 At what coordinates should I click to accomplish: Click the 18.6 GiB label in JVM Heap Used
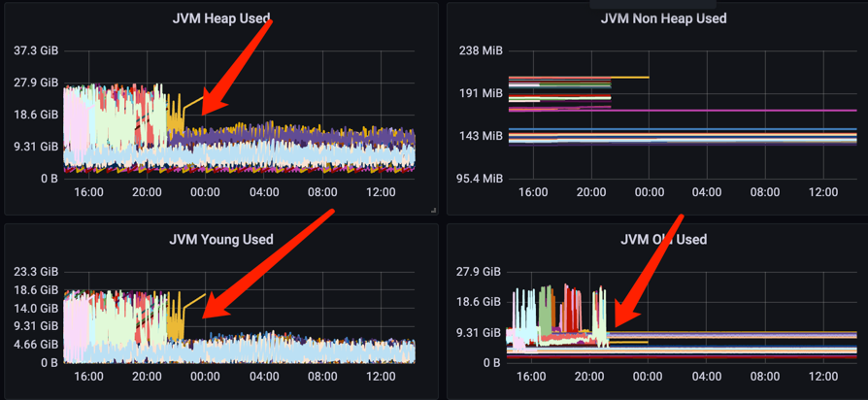click(36, 115)
